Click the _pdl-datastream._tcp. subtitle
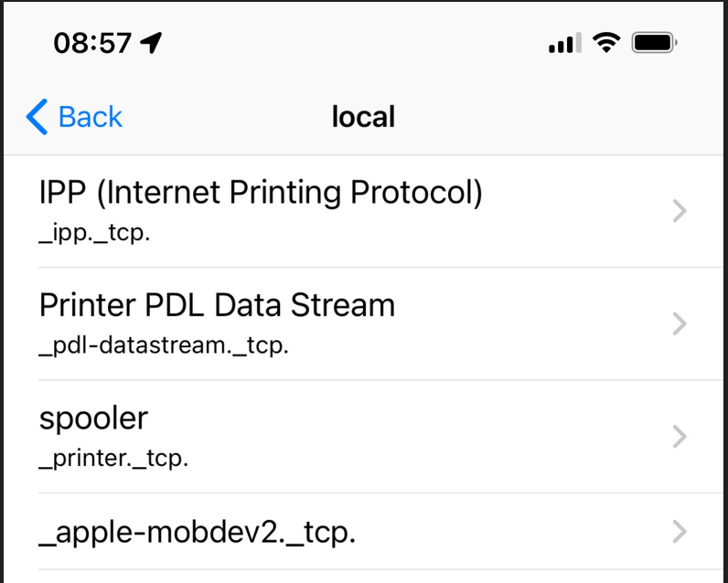Viewport: 728px width, 583px height. [164, 346]
